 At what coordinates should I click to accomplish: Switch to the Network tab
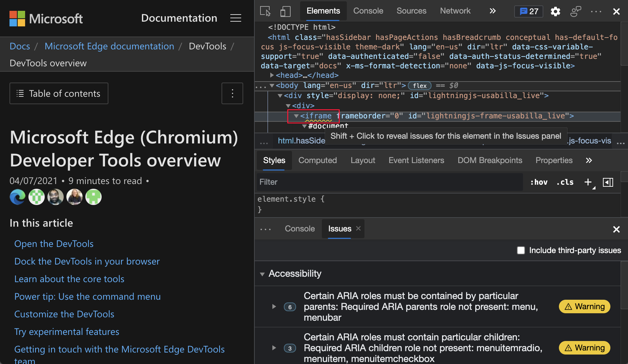[x=455, y=11]
